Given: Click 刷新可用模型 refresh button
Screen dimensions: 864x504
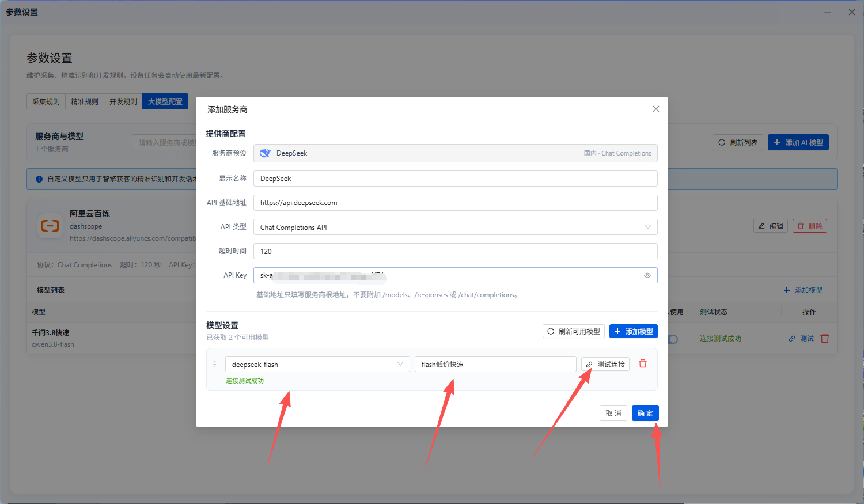Looking at the screenshot, I should [x=574, y=331].
